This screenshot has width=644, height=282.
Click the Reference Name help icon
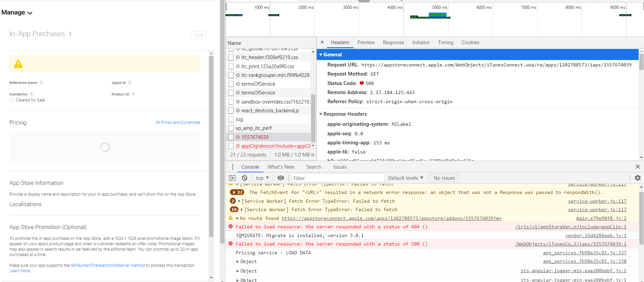tap(41, 83)
